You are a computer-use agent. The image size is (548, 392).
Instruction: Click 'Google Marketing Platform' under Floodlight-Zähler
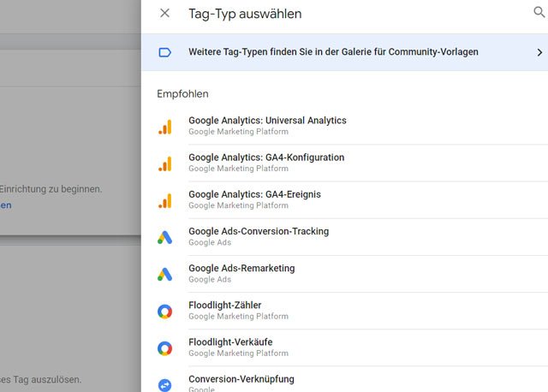pos(239,316)
